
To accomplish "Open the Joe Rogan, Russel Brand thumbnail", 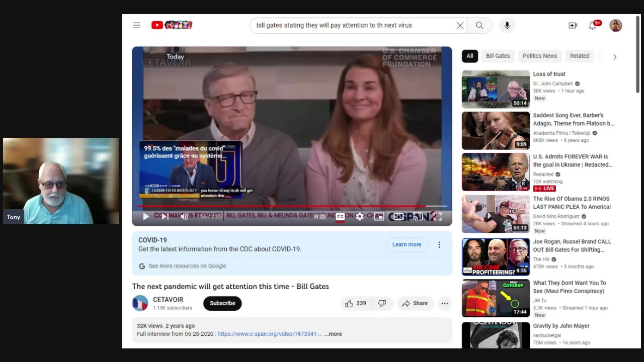I will (496, 257).
